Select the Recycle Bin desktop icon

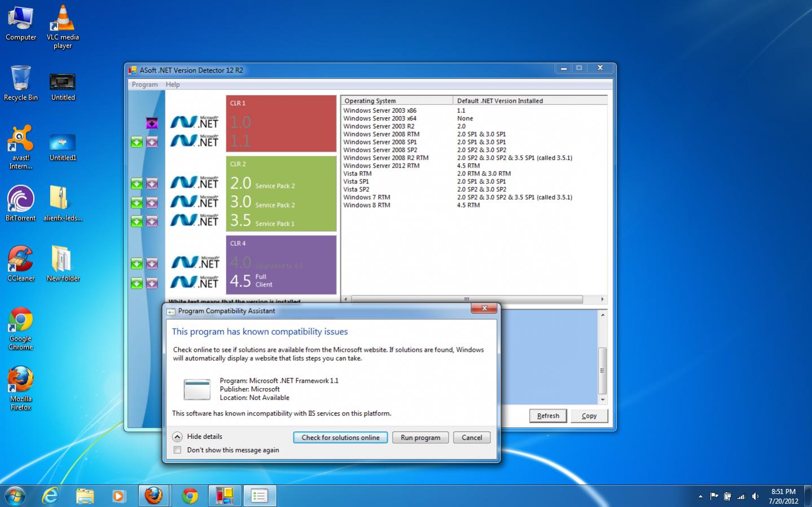[x=21, y=83]
